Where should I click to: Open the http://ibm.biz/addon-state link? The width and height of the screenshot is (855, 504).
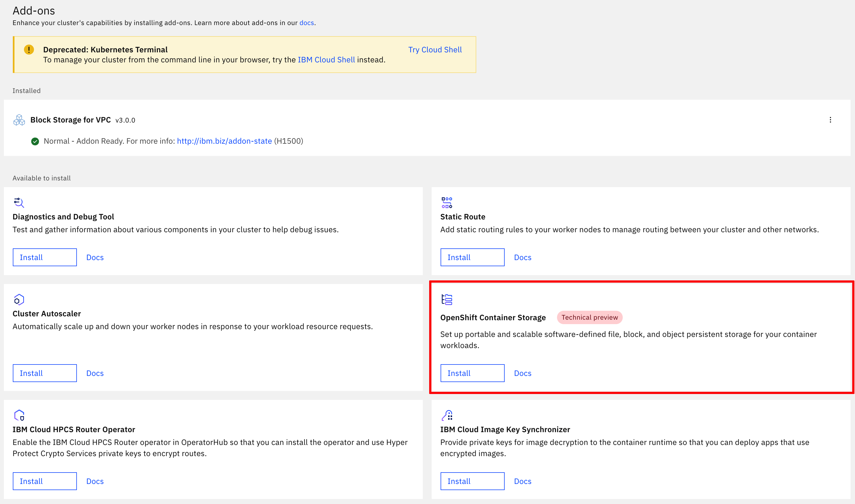pos(224,141)
